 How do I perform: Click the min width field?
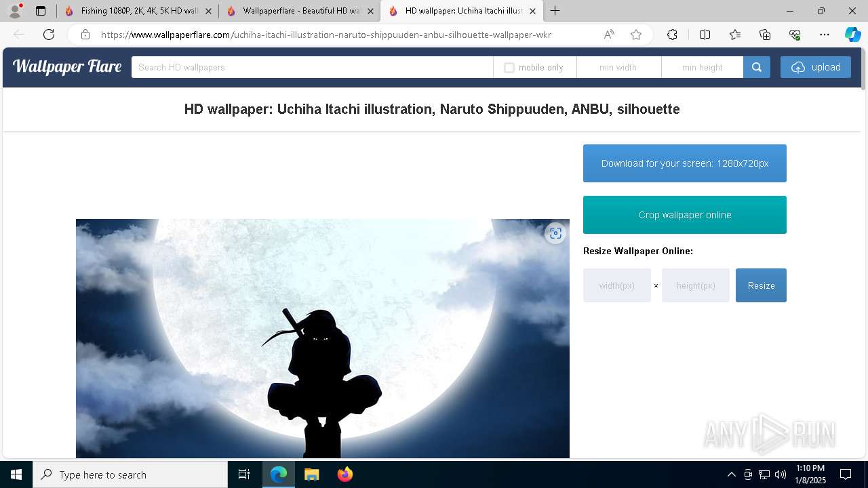pos(618,67)
